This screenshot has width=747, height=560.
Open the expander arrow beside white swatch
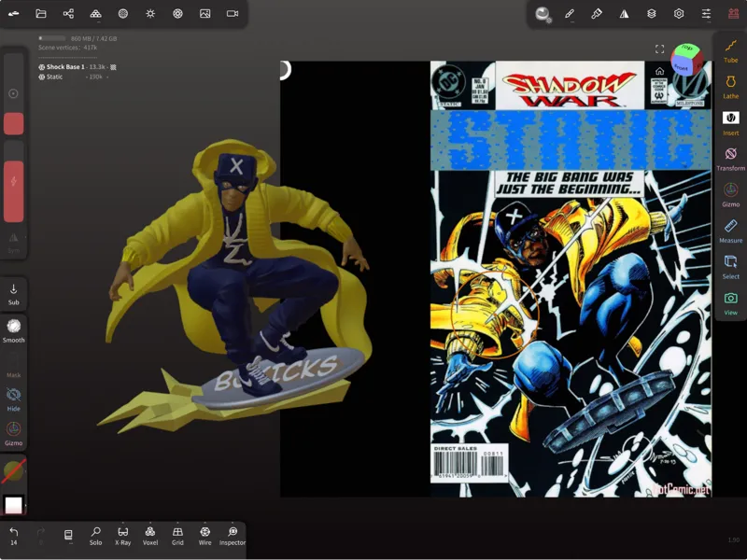(25, 505)
